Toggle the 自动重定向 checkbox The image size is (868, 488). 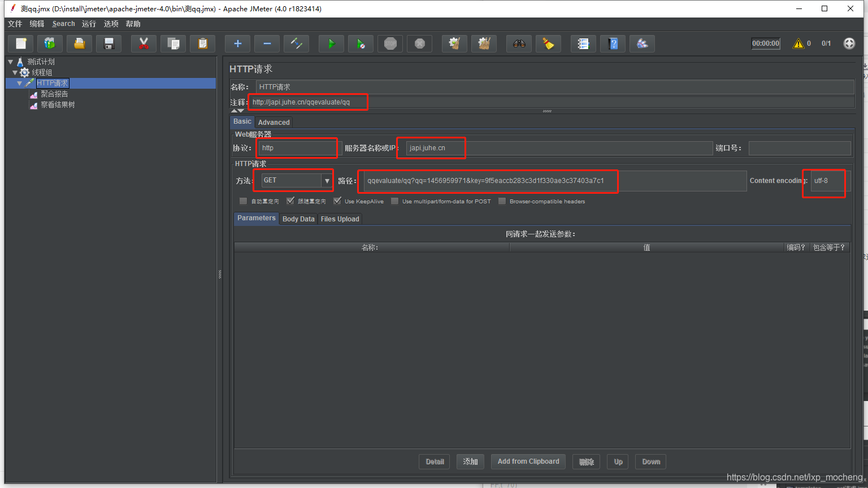[x=243, y=201]
